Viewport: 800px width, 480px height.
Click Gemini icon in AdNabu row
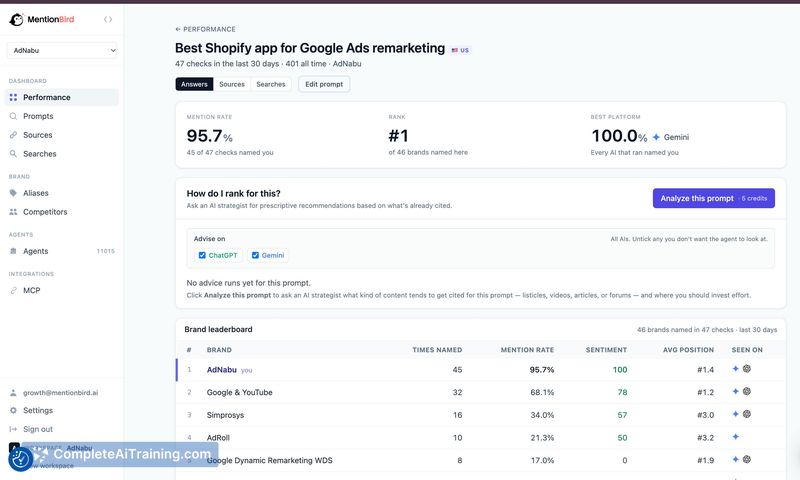tap(736, 369)
